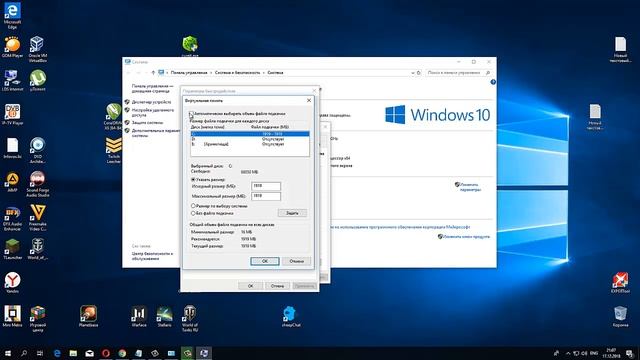Open the help question mark icon
640x360 pixels.
coord(493,82)
